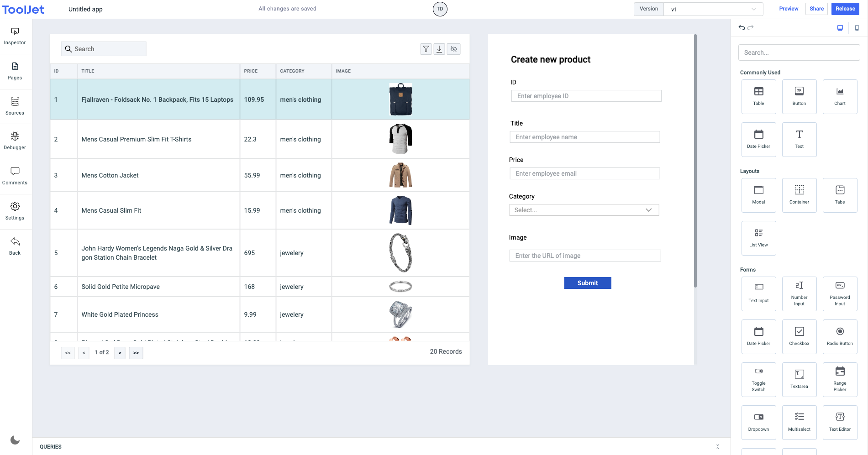The image size is (868, 455).
Task: Open the Debugger from the sidebar
Action: tap(15, 141)
